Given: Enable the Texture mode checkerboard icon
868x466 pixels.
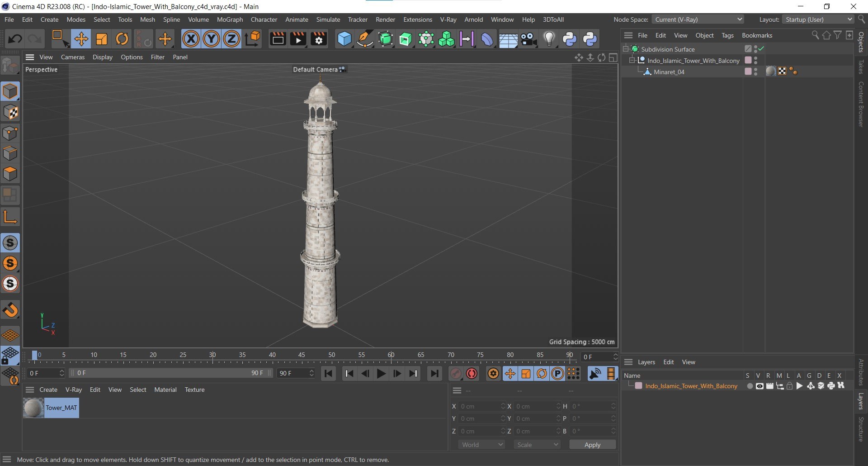Looking at the screenshot, I should [x=10, y=112].
